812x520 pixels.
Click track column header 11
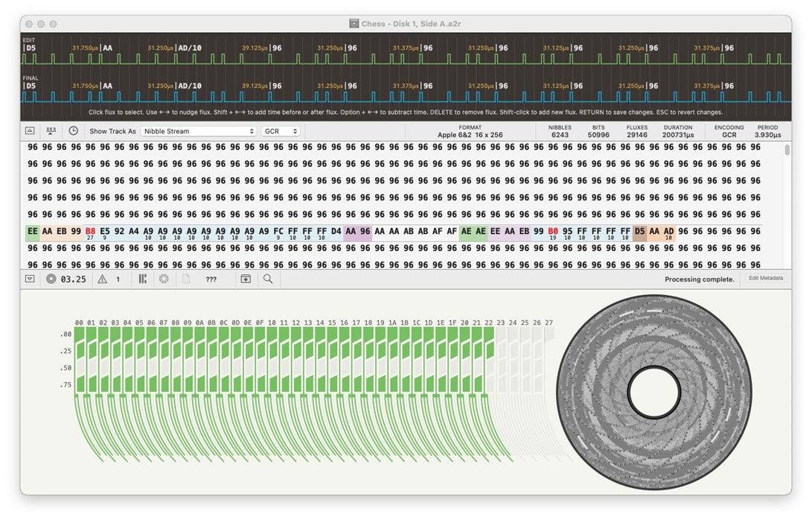pos(284,323)
